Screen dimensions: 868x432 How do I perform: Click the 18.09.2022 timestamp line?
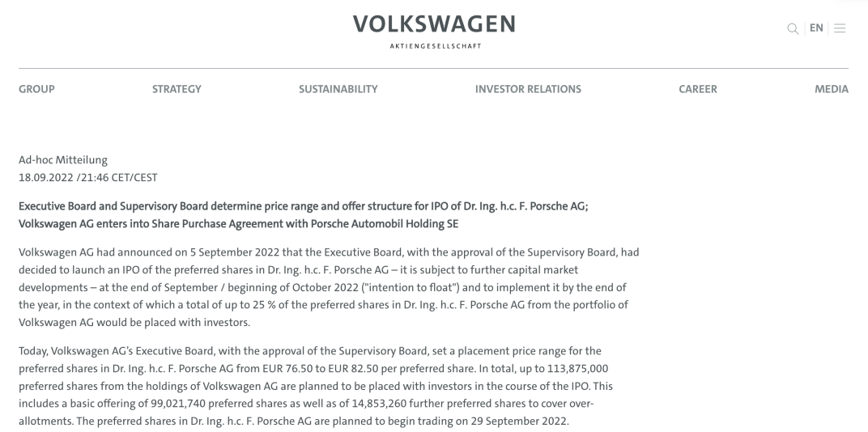tap(88, 177)
